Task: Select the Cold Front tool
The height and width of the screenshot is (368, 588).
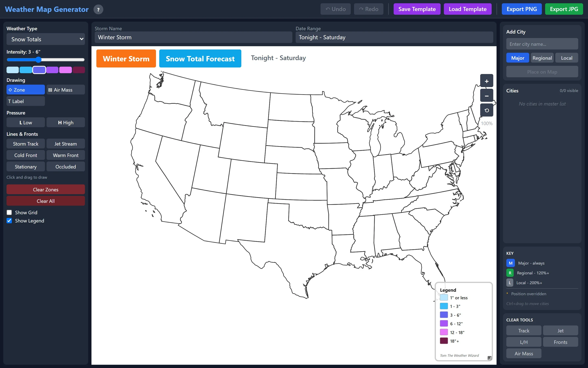Action: pos(26,155)
